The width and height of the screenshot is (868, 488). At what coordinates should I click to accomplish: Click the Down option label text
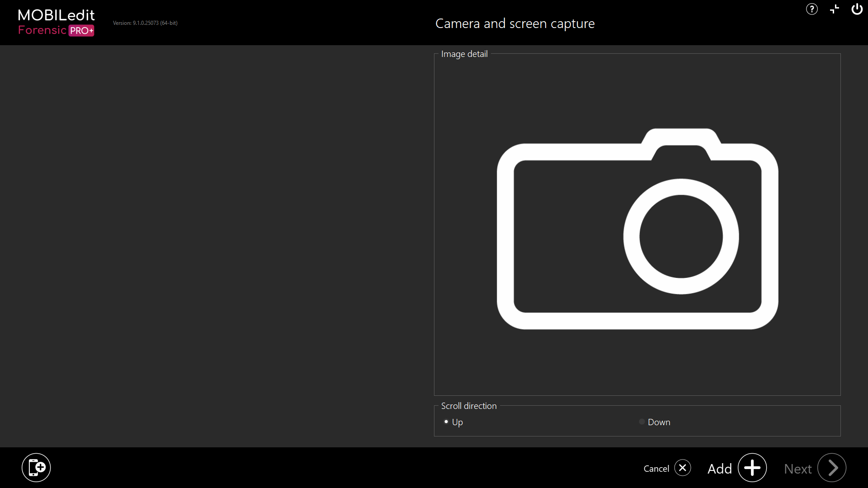click(659, 422)
